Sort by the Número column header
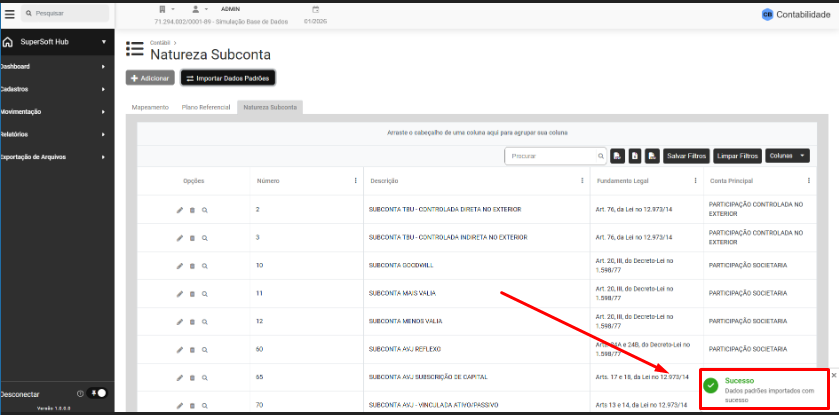Image resolution: width=839 pixels, height=415 pixels. click(268, 181)
